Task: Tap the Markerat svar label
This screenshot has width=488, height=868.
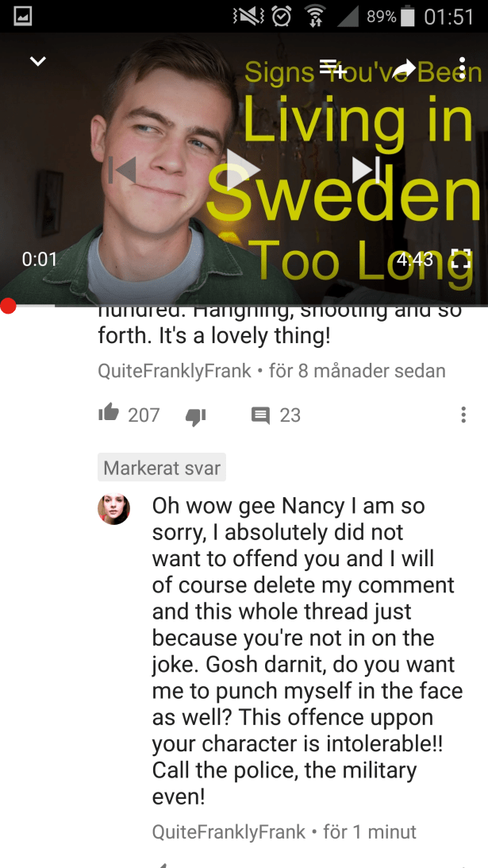Action: pos(162,468)
